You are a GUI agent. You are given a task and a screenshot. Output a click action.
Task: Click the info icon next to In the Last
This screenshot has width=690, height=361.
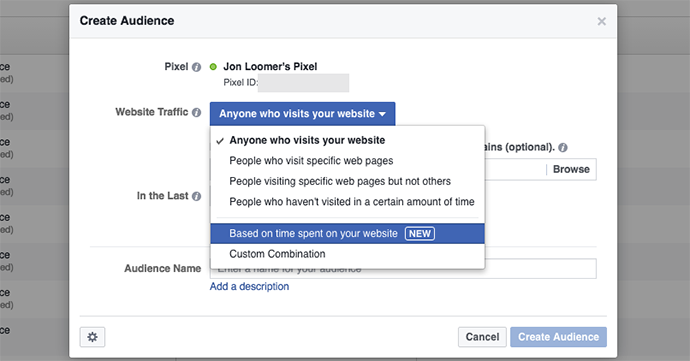click(x=197, y=196)
